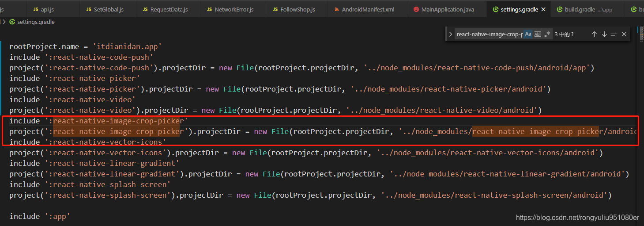Open the MainApplication.java tab
644x226 pixels.
(447, 9)
